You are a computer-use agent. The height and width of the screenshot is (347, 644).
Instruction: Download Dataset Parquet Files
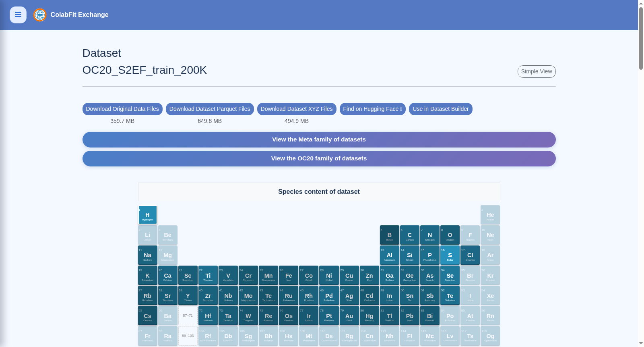pos(210,109)
